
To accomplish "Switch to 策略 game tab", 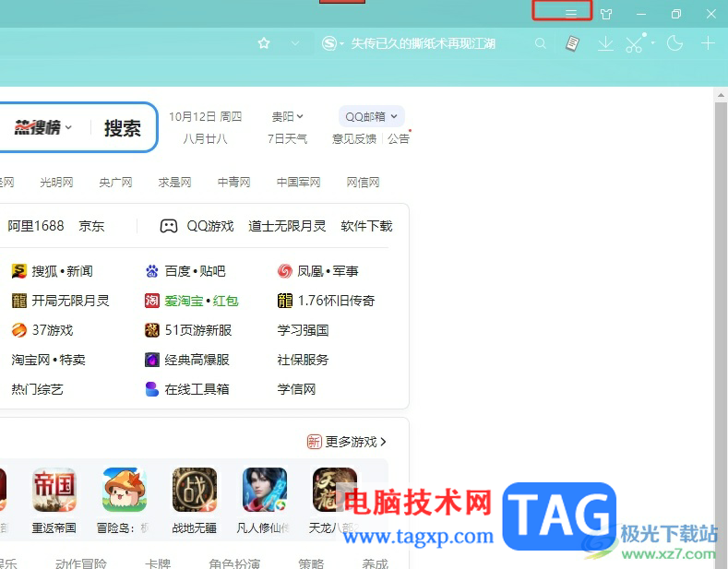I will [x=311, y=563].
